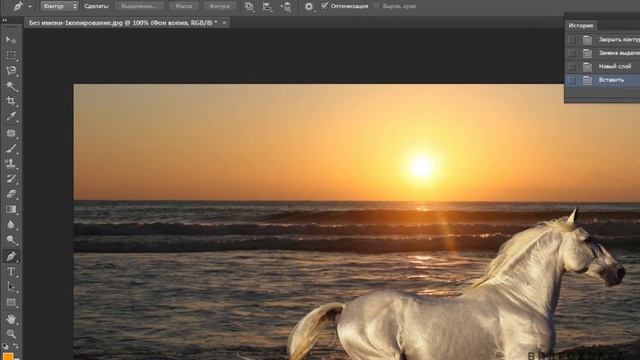Close the document tab
This screenshot has width=640, height=360.
coord(224,22)
